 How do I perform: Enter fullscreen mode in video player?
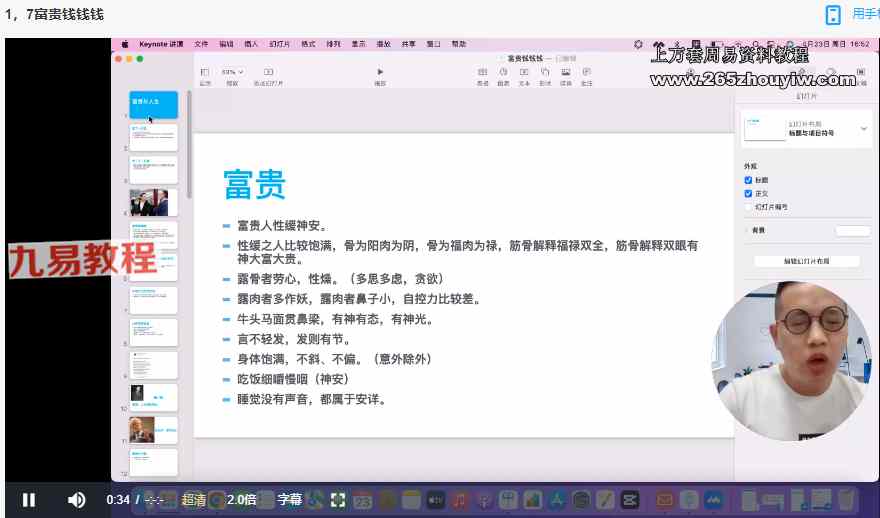[x=338, y=499]
